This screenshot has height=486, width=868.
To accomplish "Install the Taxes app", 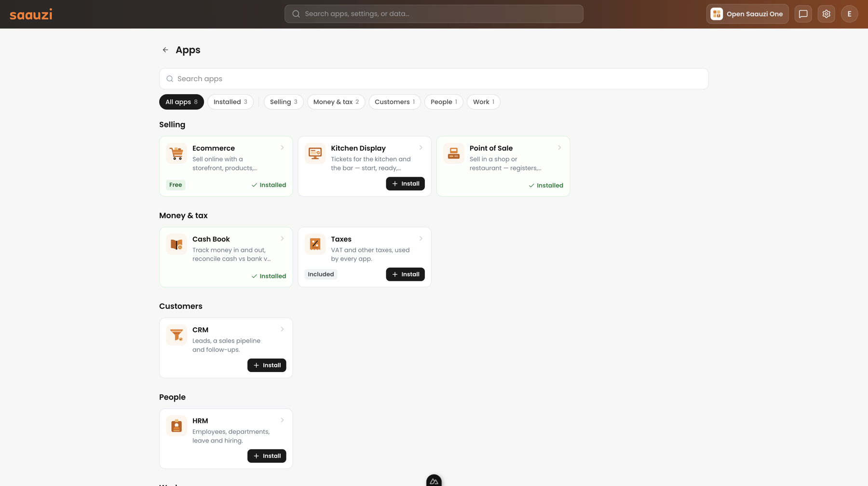I will [405, 274].
